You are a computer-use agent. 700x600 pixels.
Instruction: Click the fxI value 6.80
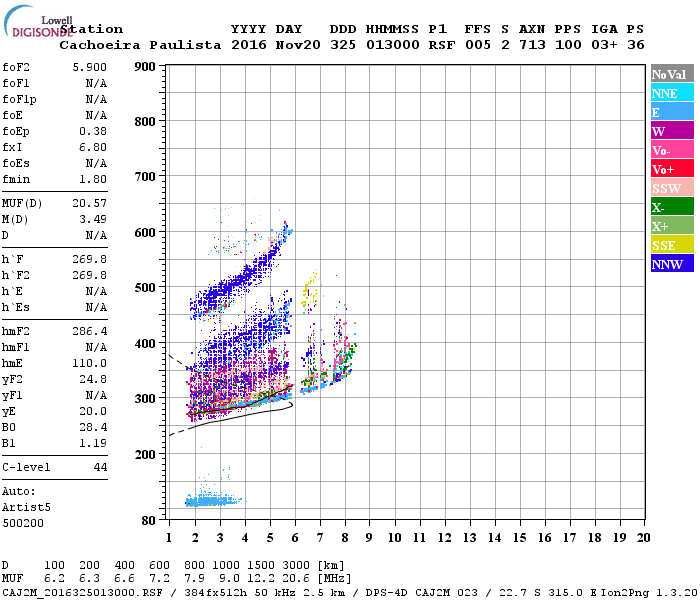[93, 147]
